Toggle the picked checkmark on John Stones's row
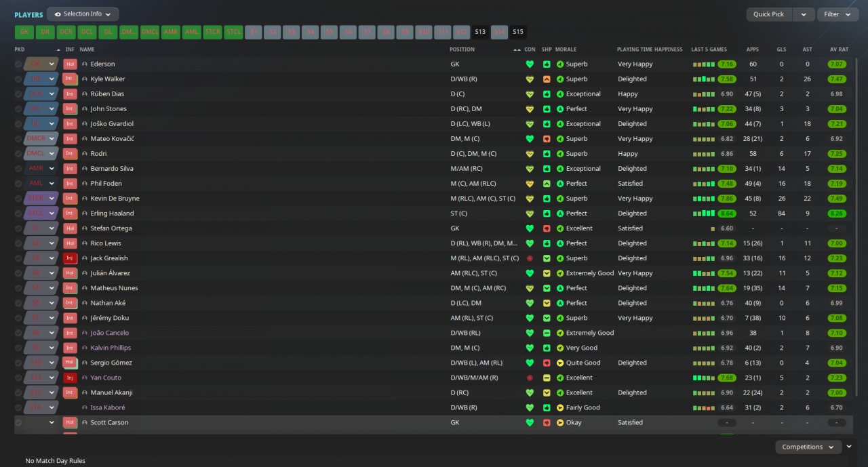This screenshot has width=868, height=467. pos(18,109)
